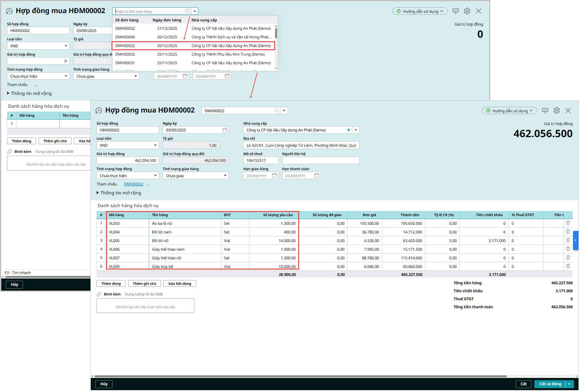This screenshot has height=392, width=582.
Task: Open the Loại tiền VND dropdown in the front window
Action: coord(155,145)
